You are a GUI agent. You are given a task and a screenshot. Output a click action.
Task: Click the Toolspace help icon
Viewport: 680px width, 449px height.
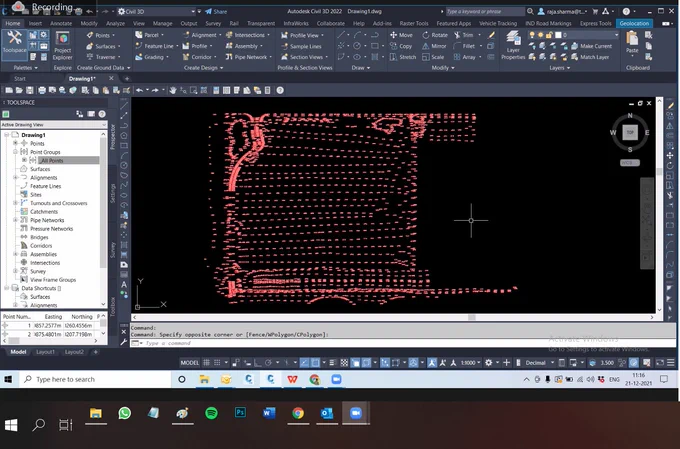102,114
